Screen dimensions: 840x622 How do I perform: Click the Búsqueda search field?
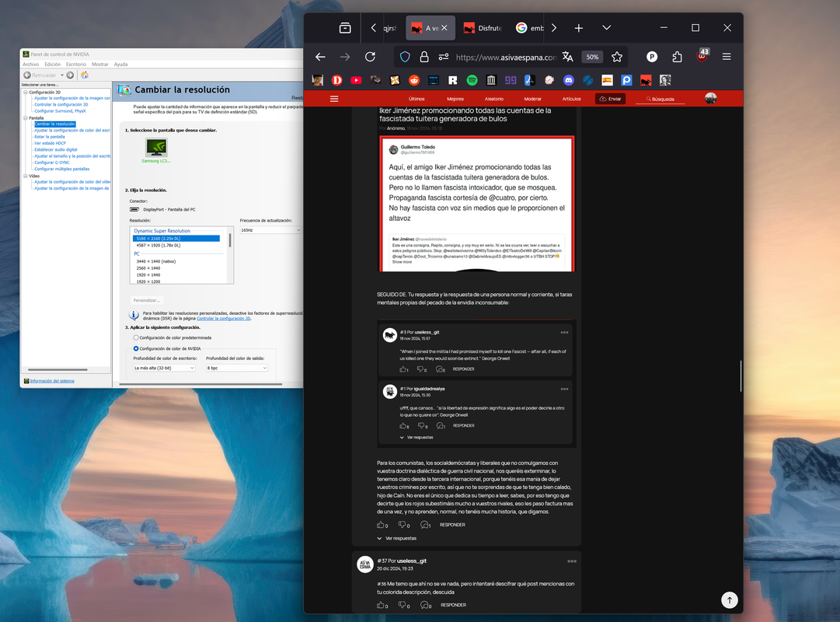pos(660,99)
